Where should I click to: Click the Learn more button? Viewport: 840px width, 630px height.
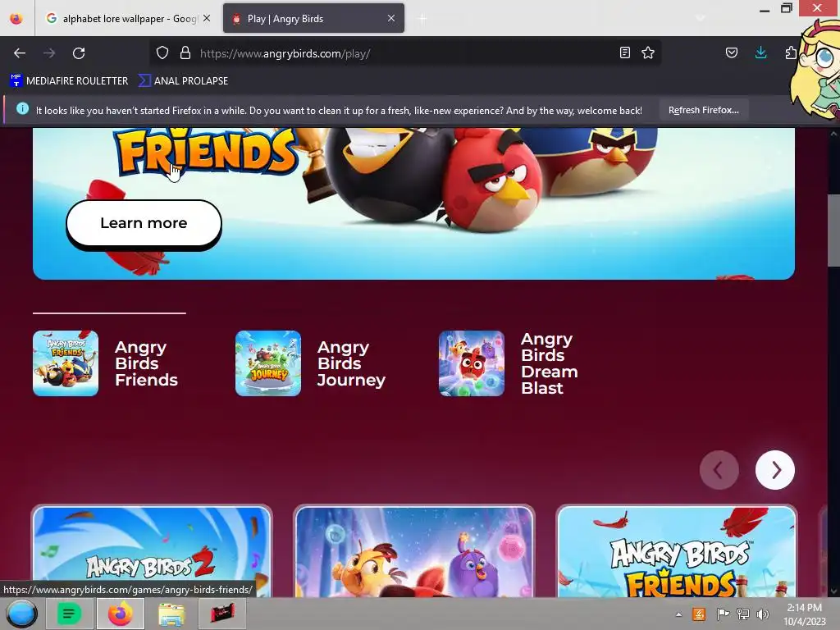[x=144, y=223]
